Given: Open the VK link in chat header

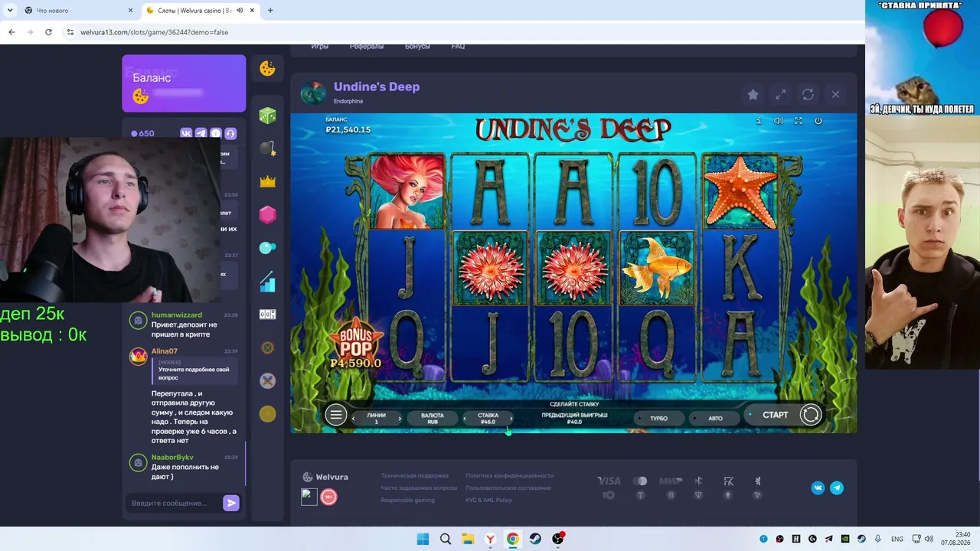Looking at the screenshot, I should pos(186,133).
